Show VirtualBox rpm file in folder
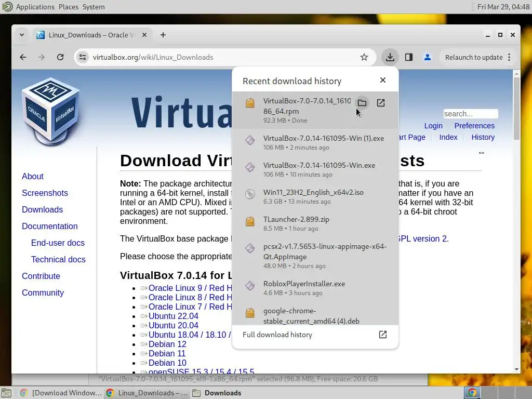 tap(362, 103)
